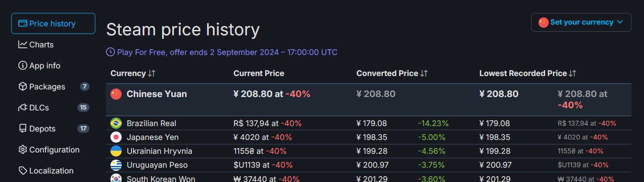Click the Configuration gear icon
The image size is (644, 182).
(23, 150)
